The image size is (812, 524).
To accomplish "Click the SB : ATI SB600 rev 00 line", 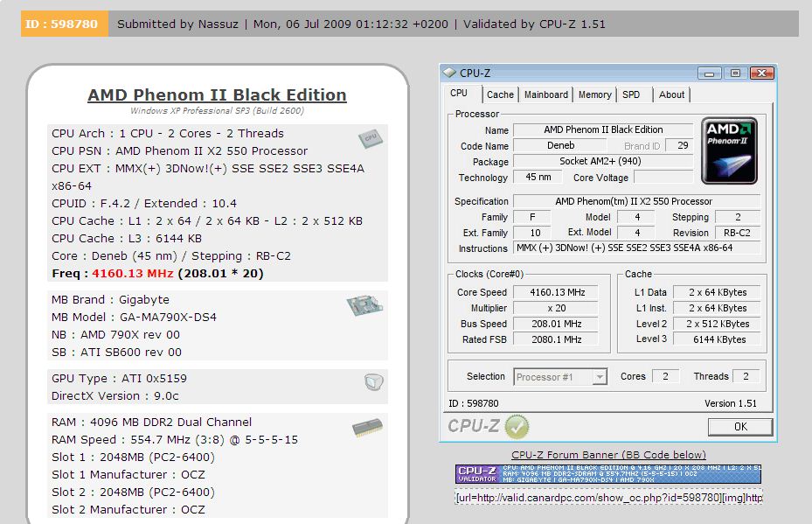I will tap(116, 352).
